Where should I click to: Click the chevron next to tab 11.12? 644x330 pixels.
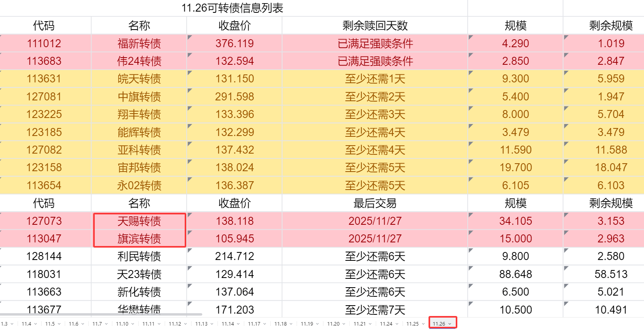pos(185,324)
